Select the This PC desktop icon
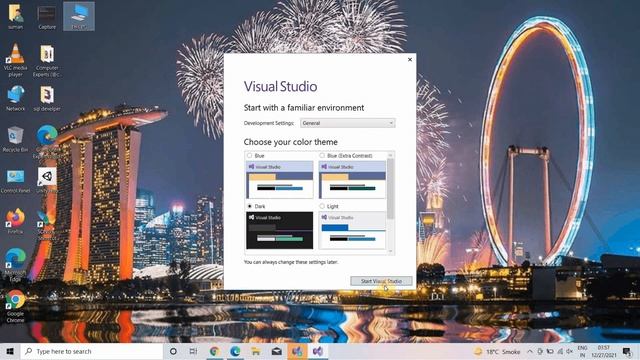 tap(79, 16)
